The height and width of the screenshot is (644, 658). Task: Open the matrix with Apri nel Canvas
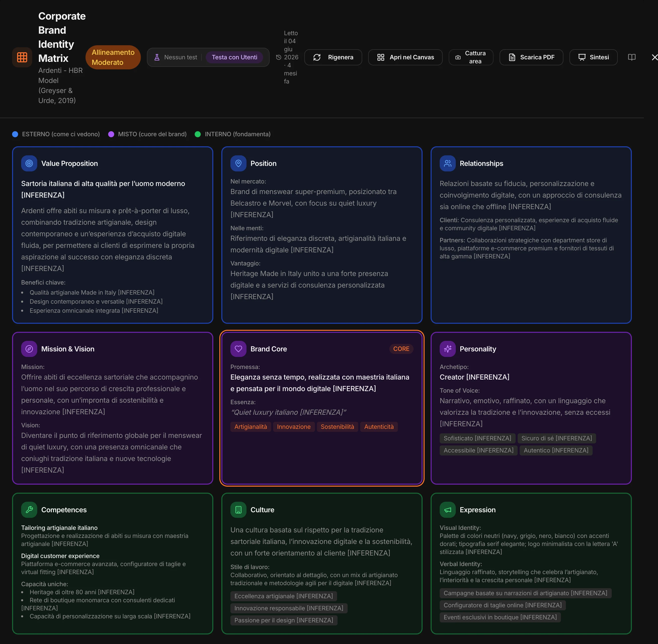(405, 57)
